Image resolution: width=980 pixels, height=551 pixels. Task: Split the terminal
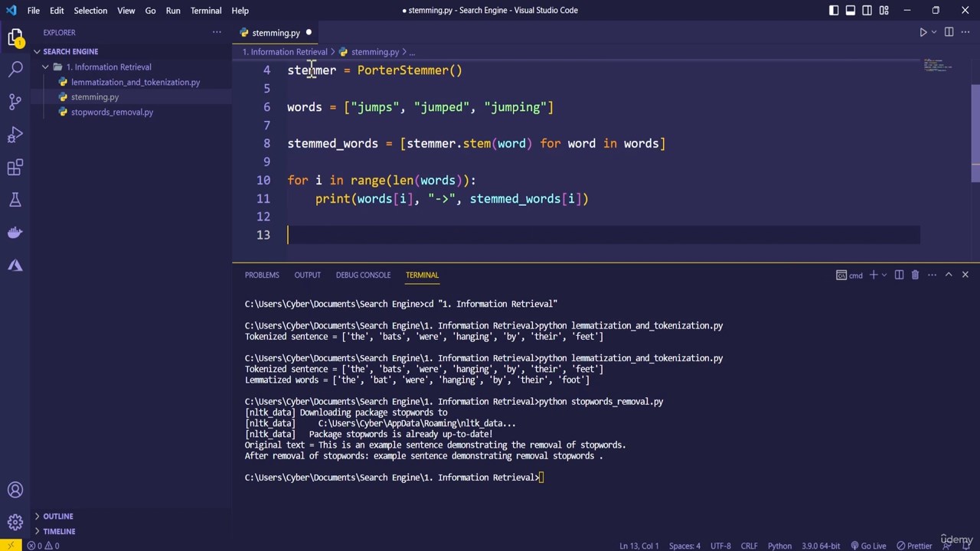[900, 275]
